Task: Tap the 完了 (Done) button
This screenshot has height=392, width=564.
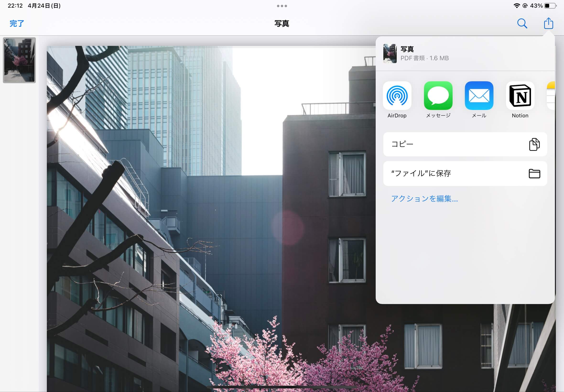Action: tap(17, 23)
